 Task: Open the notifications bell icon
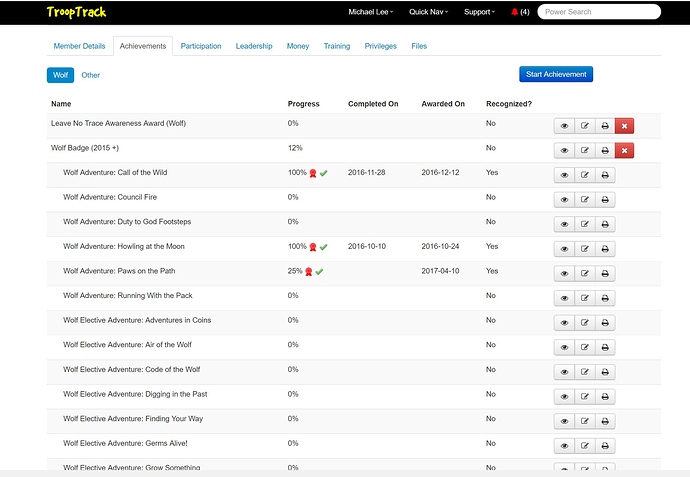514,12
